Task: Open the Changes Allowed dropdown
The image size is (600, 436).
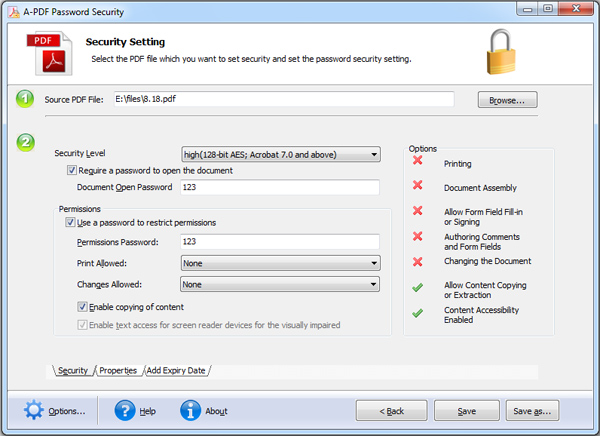Action: [280, 284]
